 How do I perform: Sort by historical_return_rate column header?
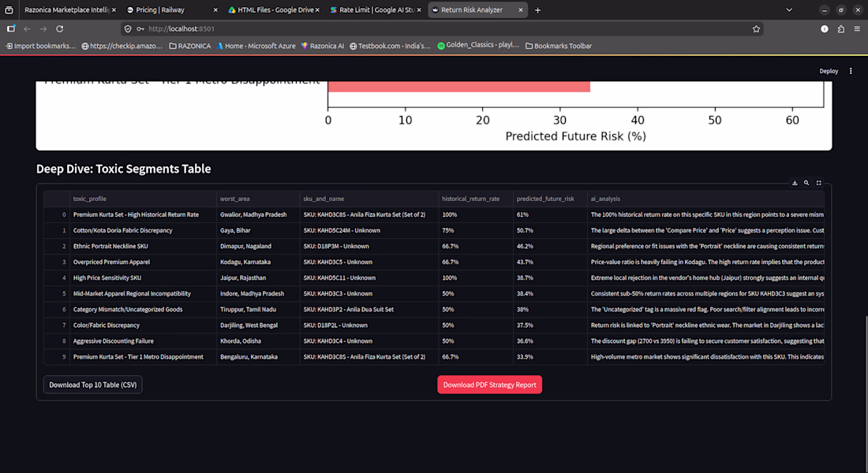(x=476, y=199)
